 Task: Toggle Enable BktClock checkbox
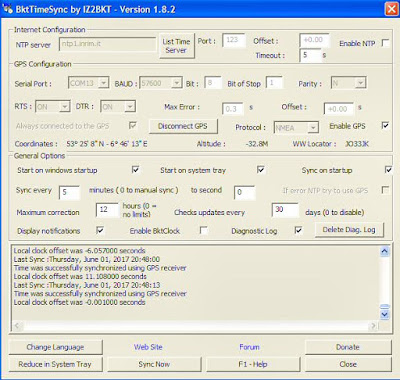click(x=203, y=230)
